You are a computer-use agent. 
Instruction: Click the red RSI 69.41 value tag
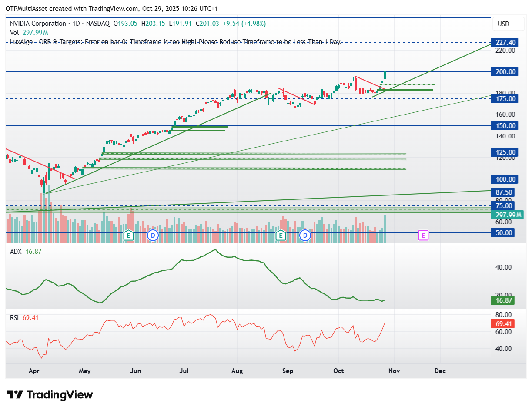[x=503, y=323]
